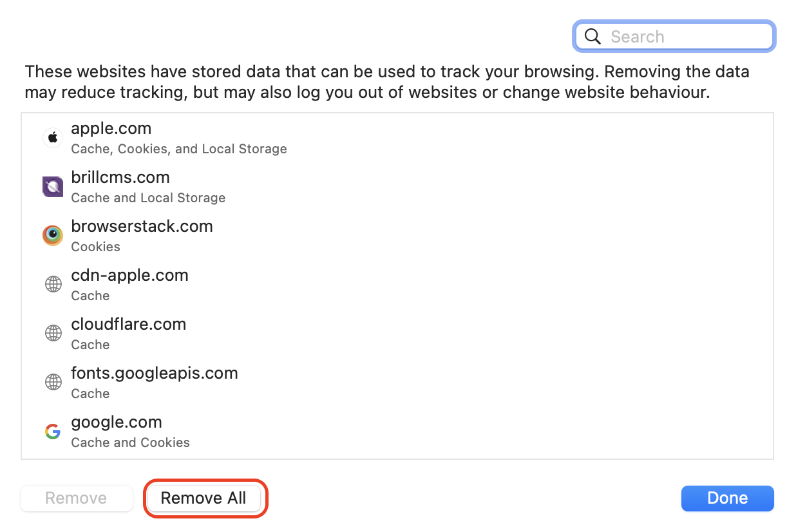Click the greyed-out Remove button

(76, 498)
